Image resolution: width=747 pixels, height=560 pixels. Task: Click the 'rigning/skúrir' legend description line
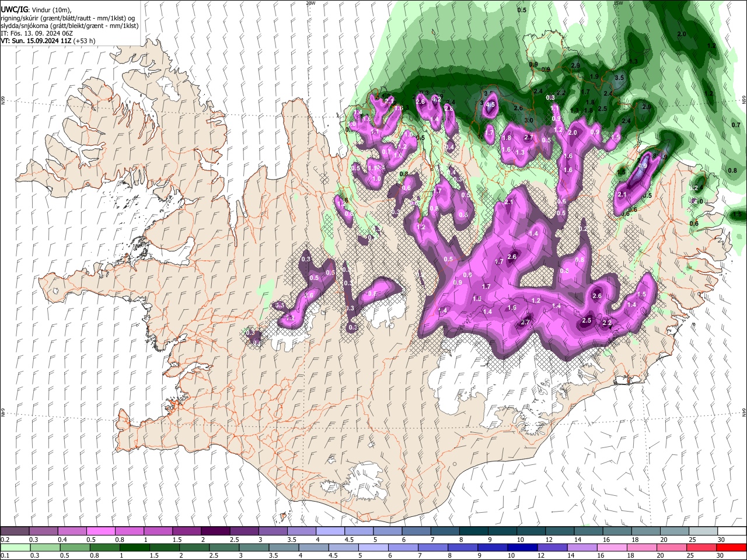[68, 18]
